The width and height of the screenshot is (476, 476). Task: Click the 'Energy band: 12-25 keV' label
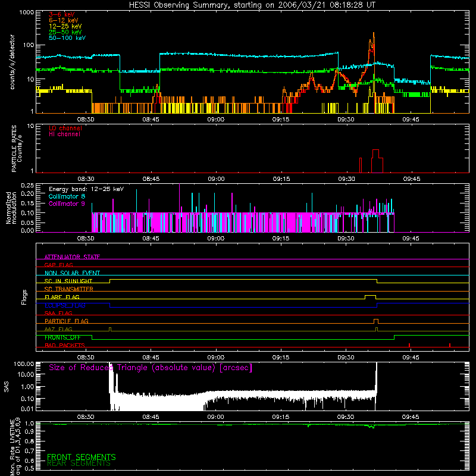pyautogui.click(x=86, y=189)
